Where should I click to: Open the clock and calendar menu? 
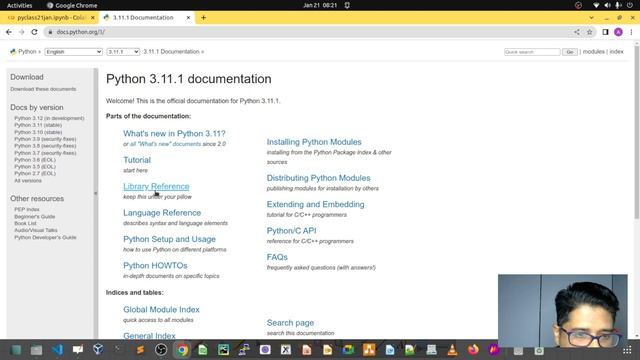[x=320, y=5]
